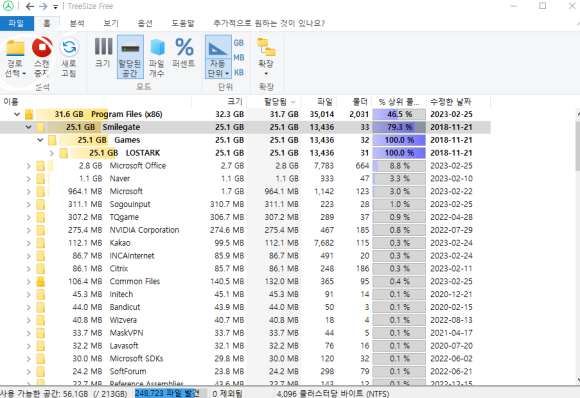
Task: Switch to 크기 (size) mode
Action: (103, 53)
